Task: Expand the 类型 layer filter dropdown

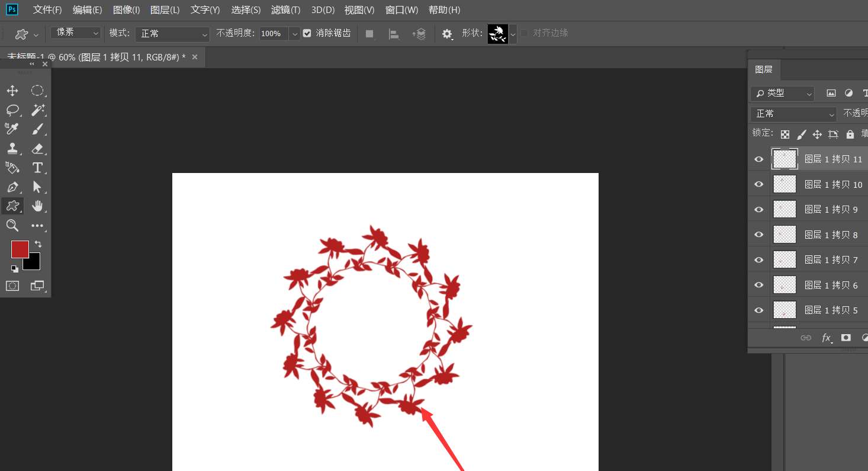Action: pos(782,93)
